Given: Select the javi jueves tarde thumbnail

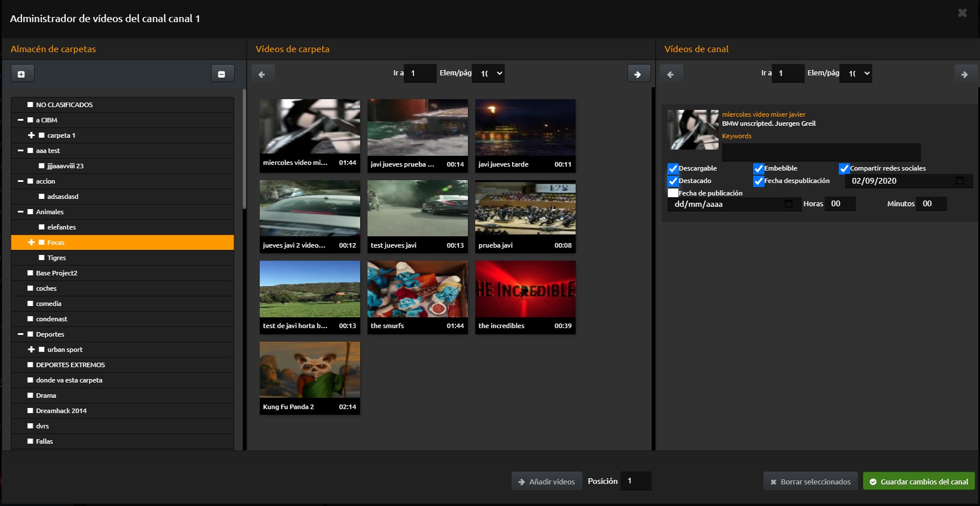Looking at the screenshot, I should pos(525,127).
